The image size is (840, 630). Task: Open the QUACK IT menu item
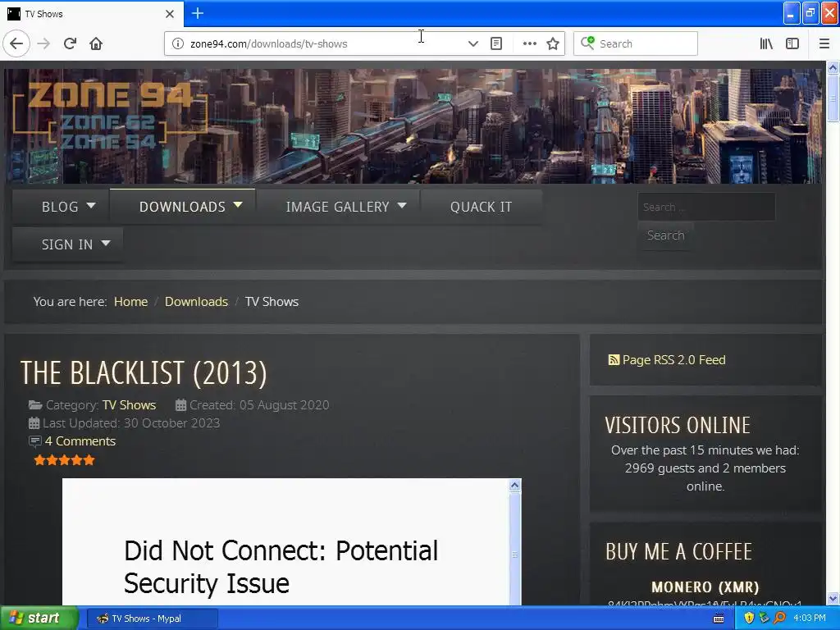(x=481, y=207)
